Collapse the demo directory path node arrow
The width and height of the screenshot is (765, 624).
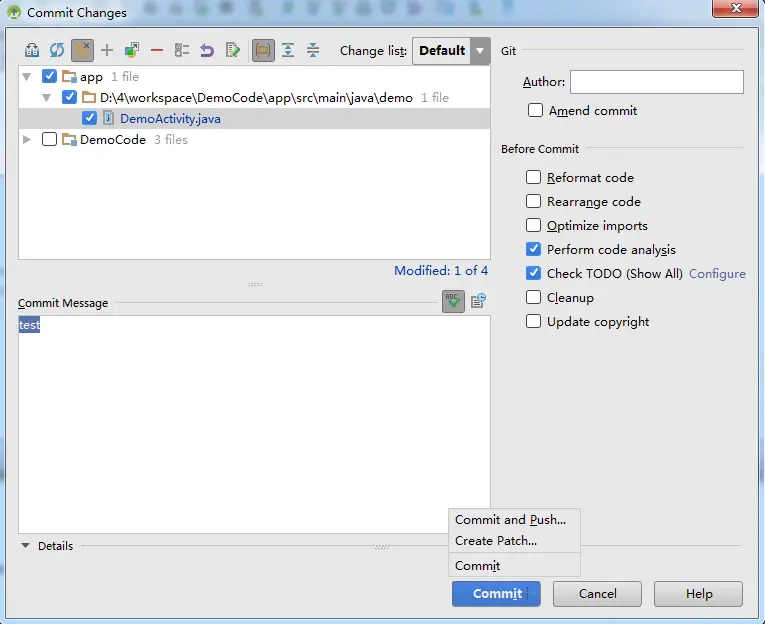point(47,98)
